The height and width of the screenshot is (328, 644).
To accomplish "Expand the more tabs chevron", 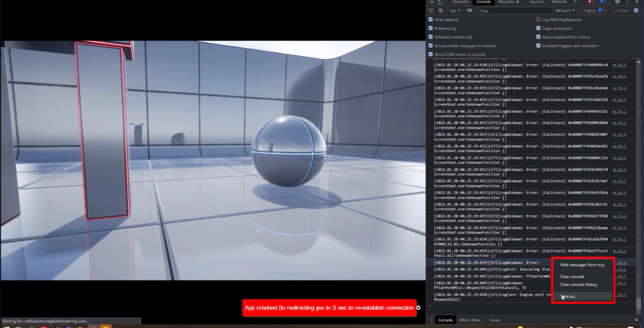I will click(x=575, y=2).
